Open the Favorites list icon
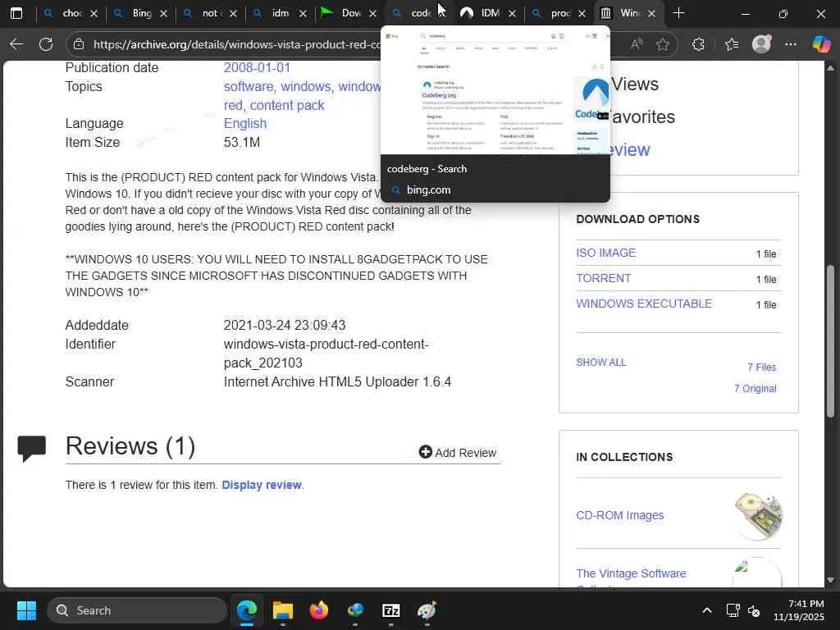Screen dimensions: 840x630 (731, 44)
